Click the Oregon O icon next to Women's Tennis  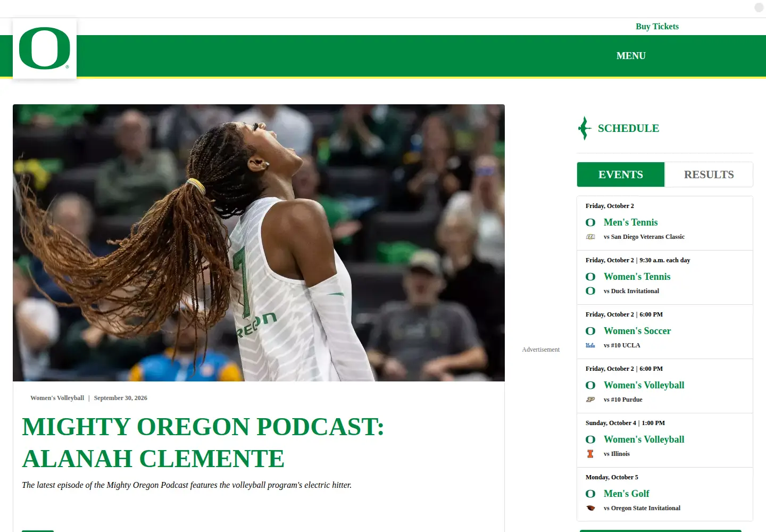coord(590,277)
